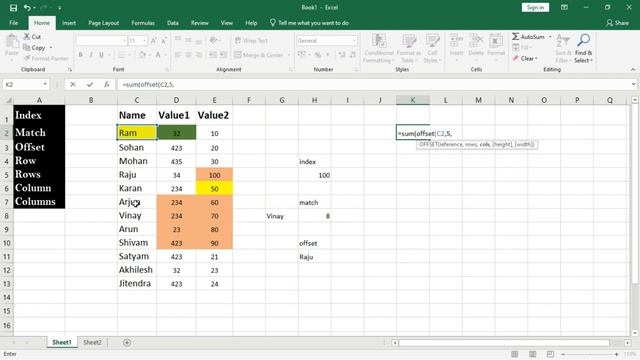Open the Fill Color swatch
Screen dimensions: 640x360
(x=142, y=55)
